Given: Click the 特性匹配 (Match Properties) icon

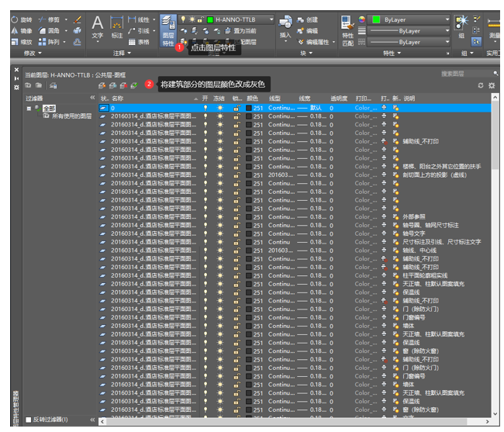Looking at the screenshot, I should [x=347, y=29].
